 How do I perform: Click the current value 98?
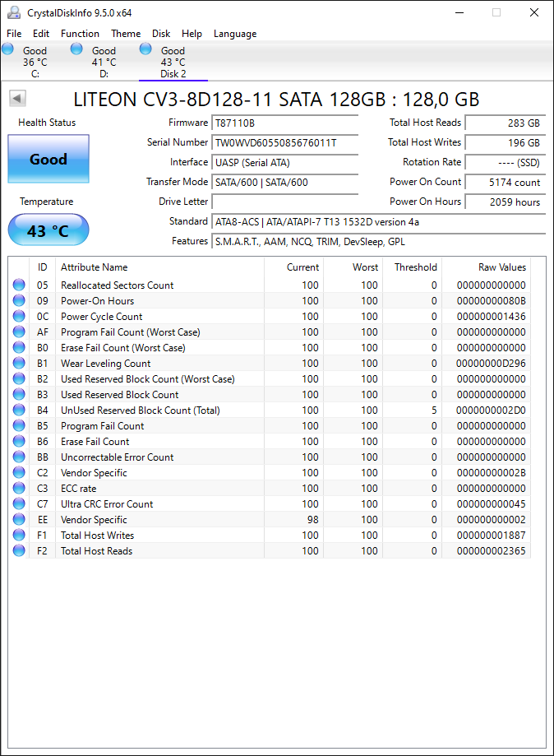(x=313, y=520)
